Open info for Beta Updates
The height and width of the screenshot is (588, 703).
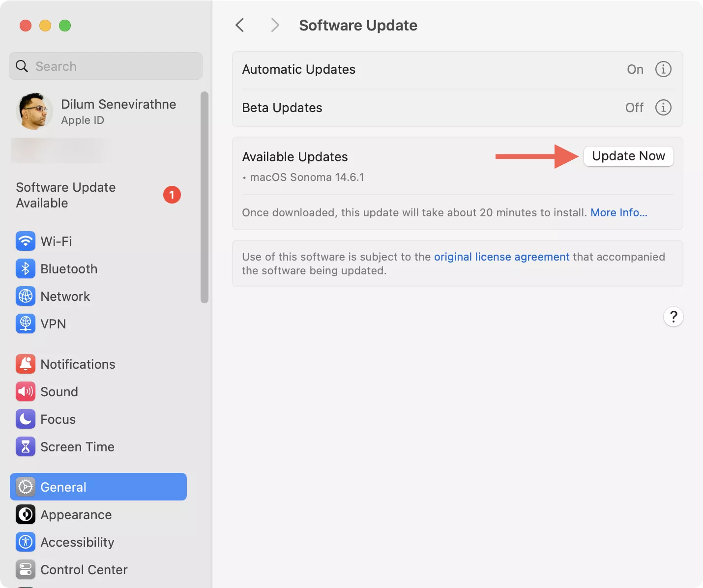663,107
